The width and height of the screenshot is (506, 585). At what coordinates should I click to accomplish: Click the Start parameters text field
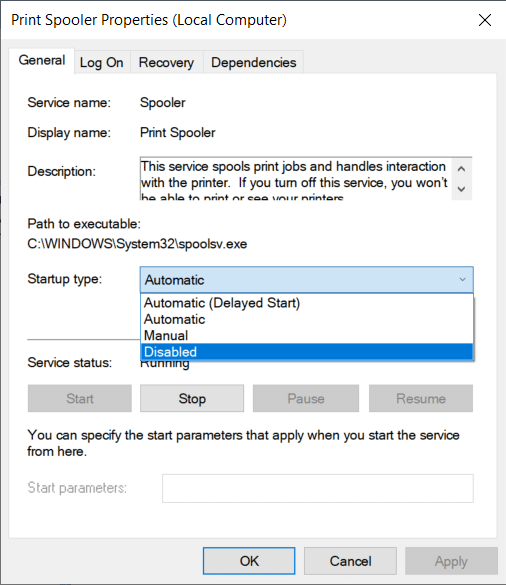tap(318, 488)
